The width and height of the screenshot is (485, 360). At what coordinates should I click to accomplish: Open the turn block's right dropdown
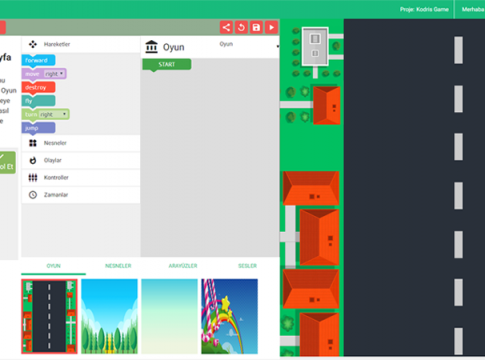click(x=54, y=114)
